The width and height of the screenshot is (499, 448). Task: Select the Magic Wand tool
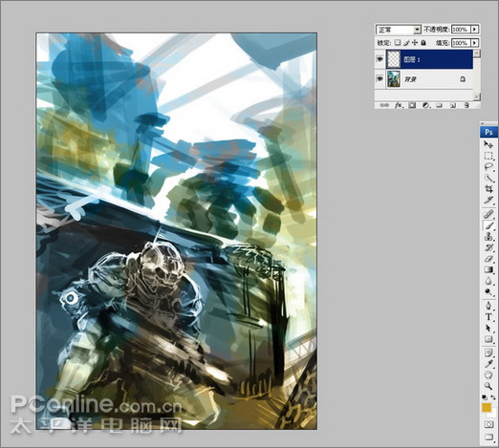pyautogui.click(x=488, y=178)
